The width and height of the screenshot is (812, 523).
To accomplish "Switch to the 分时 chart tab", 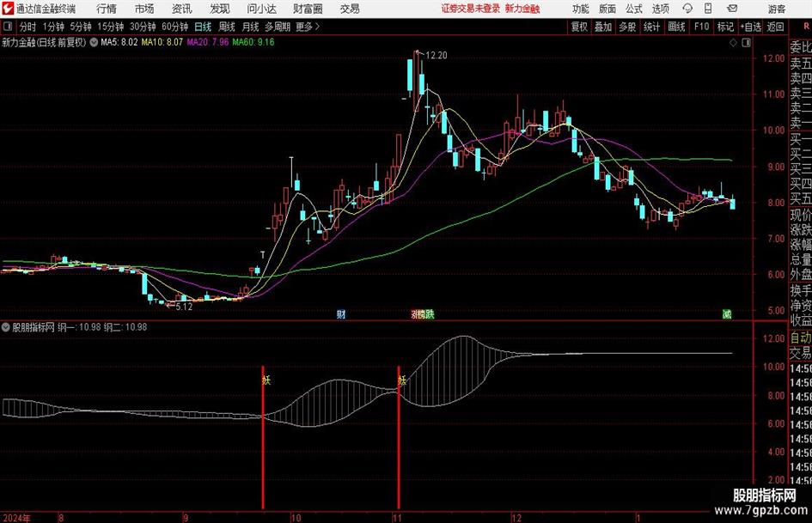I will (28, 27).
